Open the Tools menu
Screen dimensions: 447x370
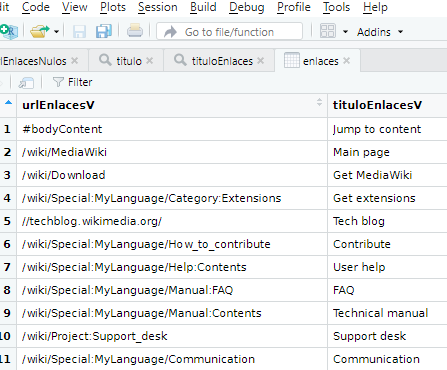(336, 7)
